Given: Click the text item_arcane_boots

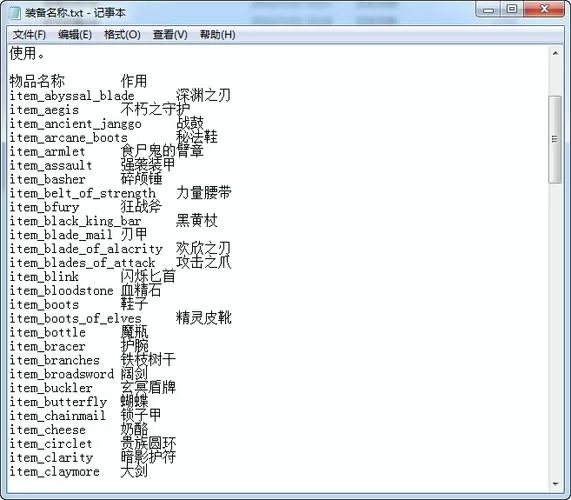Looking at the screenshot, I should click(x=68, y=138).
